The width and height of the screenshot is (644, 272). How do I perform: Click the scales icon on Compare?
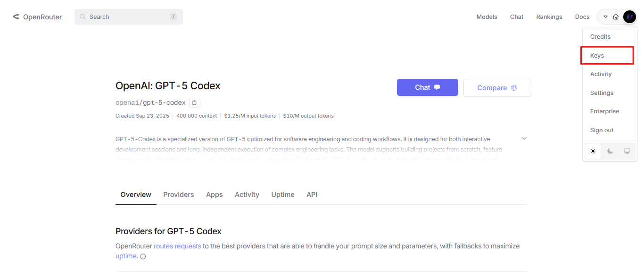pyautogui.click(x=514, y=88)
